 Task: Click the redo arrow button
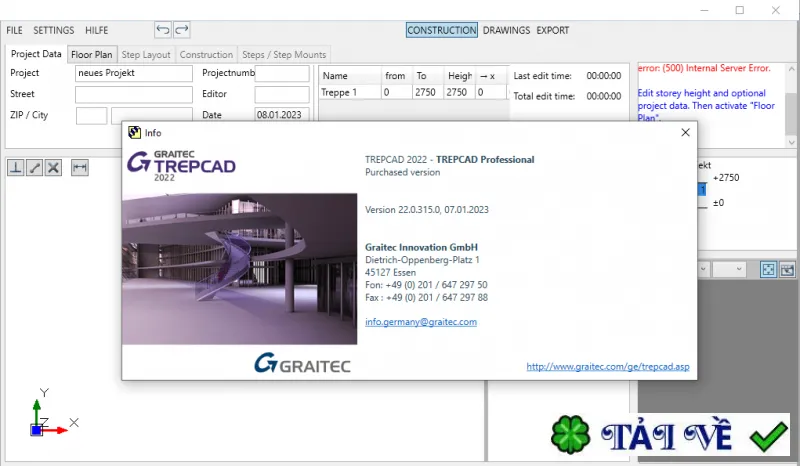(x=182, y=30)
